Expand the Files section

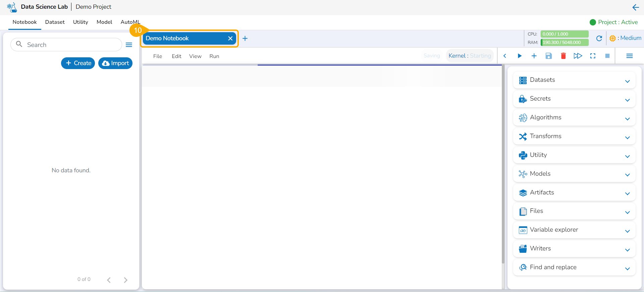[628, 213]
